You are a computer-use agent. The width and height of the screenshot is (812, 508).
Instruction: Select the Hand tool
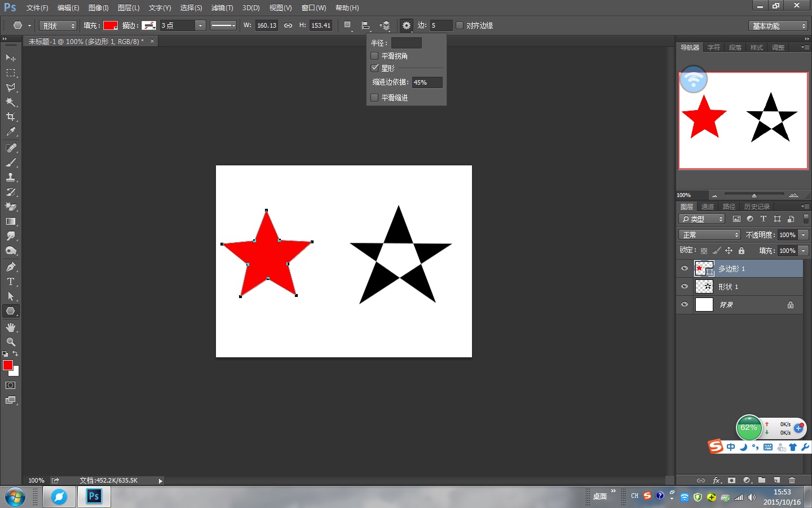(x=11, y=327)
